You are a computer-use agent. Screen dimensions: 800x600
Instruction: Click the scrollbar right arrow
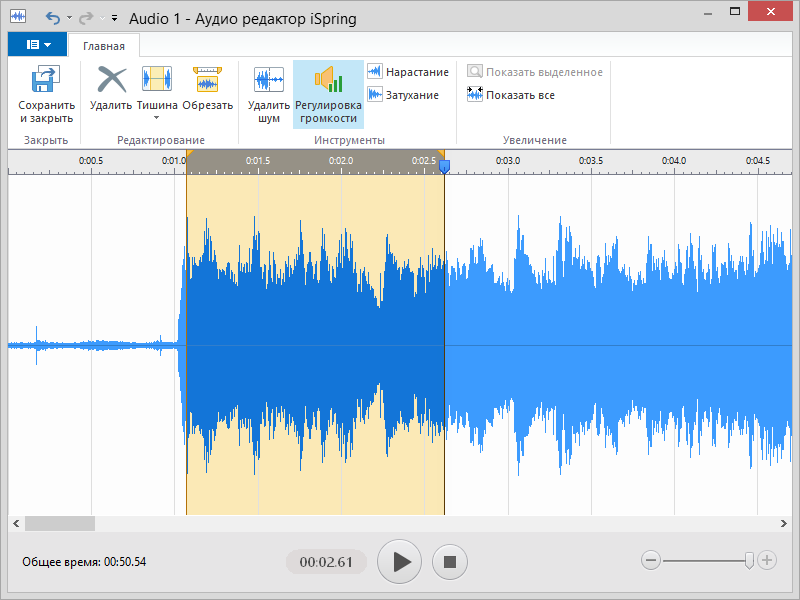[x=784, y=523]
